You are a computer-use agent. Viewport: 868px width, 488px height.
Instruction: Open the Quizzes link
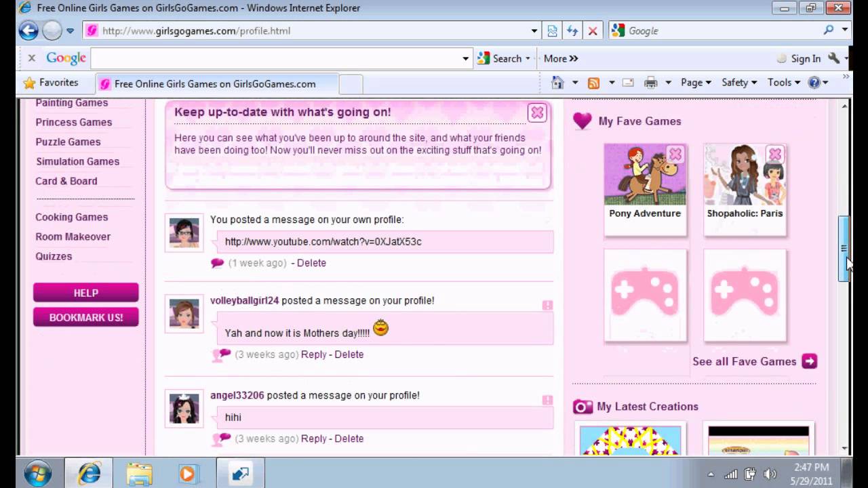click(54, 256)
